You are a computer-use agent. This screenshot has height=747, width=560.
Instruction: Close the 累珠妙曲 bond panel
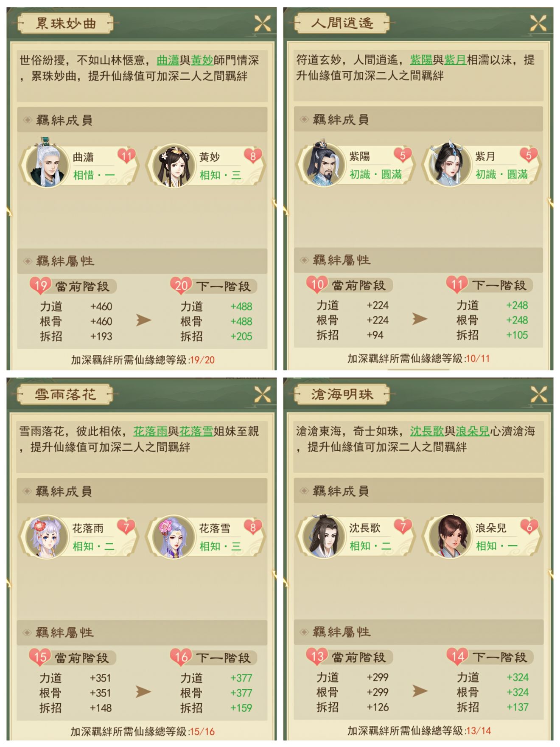(x=262, y=23)
